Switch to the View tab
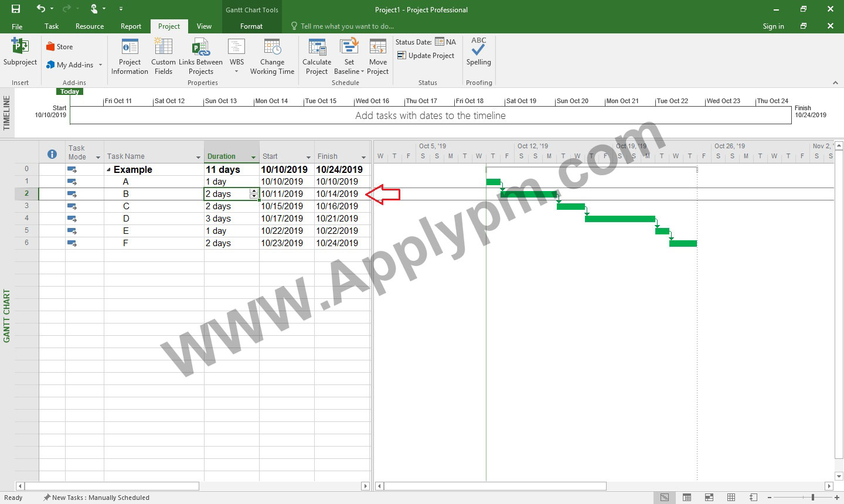This screenshot has height=504, width=844. coord(204,26)
